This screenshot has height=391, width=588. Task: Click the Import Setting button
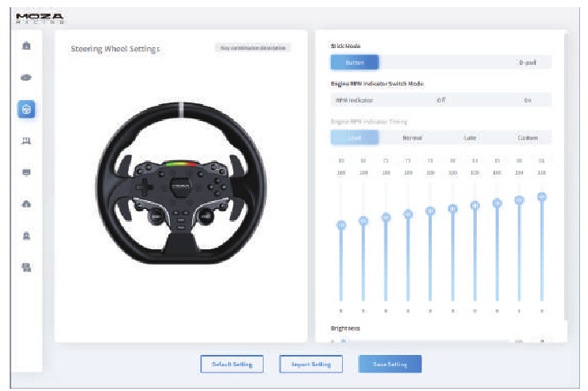pos(311,364)
